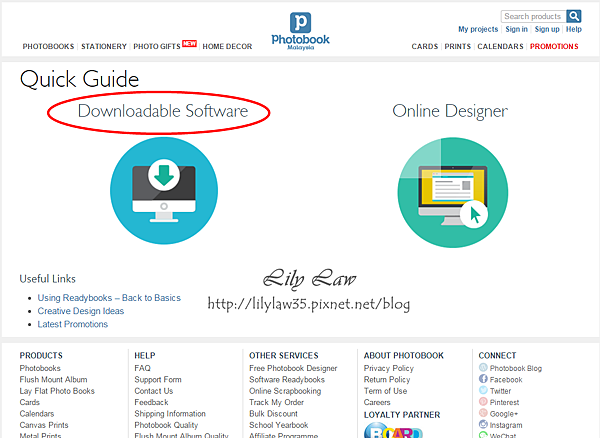Open the HOME DECOR menu
Screen dimensions: 600x438
pos(227,46)
